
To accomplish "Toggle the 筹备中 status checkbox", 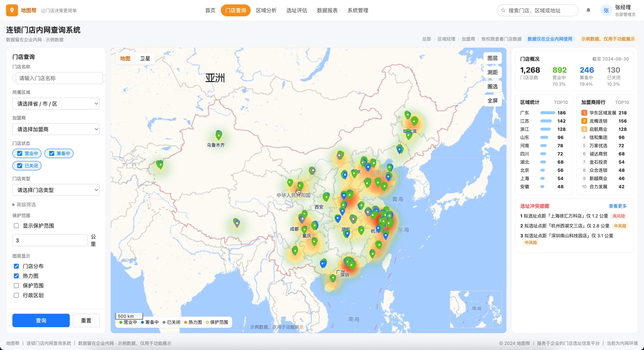I will pos(52,153).
